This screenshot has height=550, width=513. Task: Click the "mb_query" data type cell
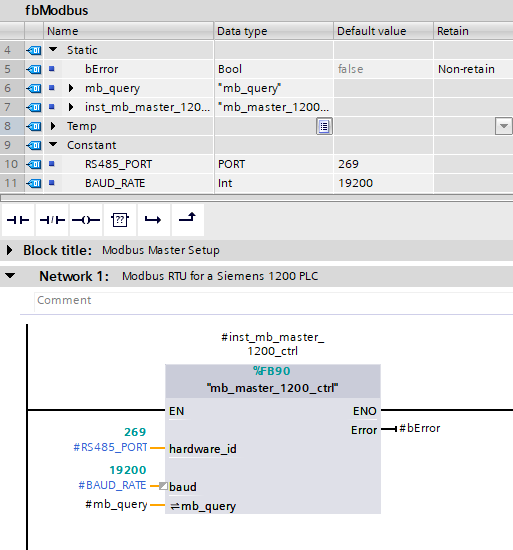coord(274,88)
